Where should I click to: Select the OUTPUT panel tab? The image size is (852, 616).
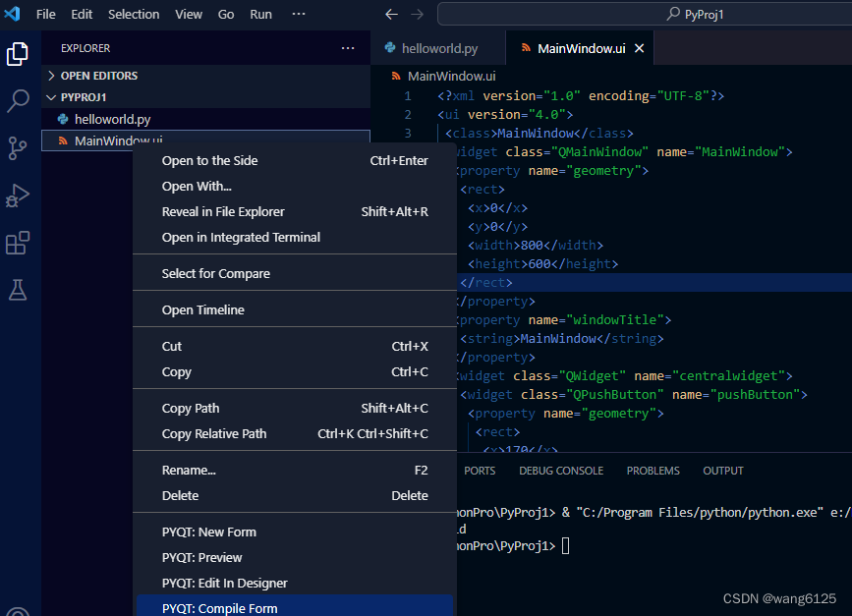coord(722,471)
